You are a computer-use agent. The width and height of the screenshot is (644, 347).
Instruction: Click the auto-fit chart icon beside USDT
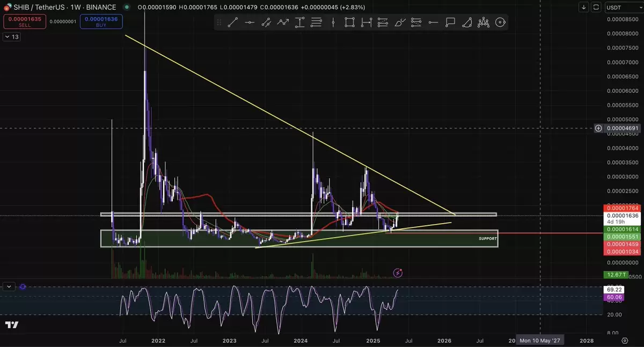coord(597,7)
